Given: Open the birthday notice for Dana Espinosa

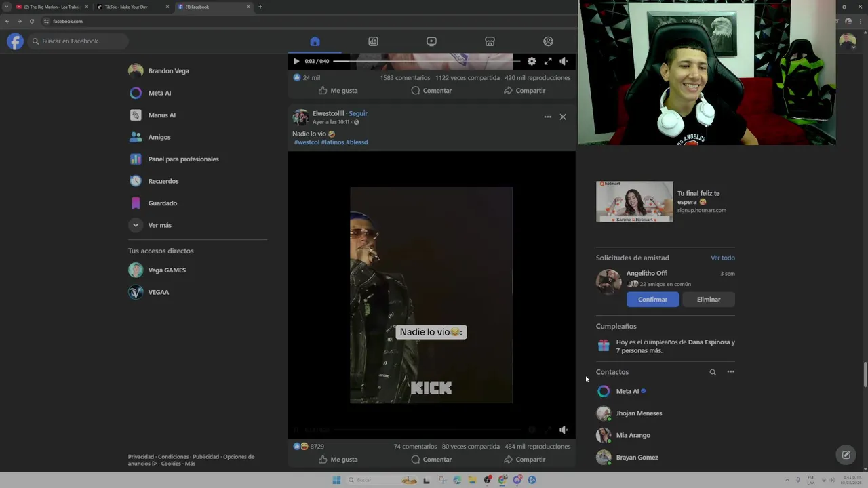Looking at the screenshot, I should (665, 346).
